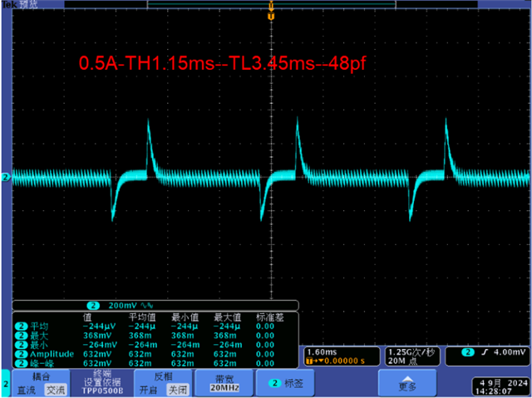Click the 1.60ms timebase readout
This screenshot has height=398, width=532.
pyautogui.click(x=322, y=352)
